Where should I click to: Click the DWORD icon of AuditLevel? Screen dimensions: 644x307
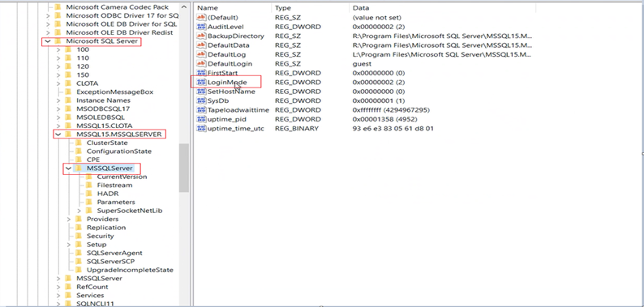(201, 27)
